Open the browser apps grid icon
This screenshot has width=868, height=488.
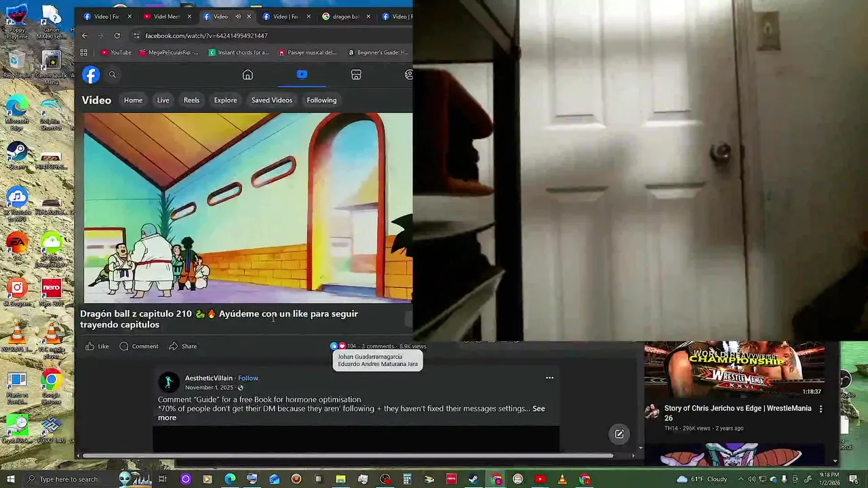coord(83,52)
